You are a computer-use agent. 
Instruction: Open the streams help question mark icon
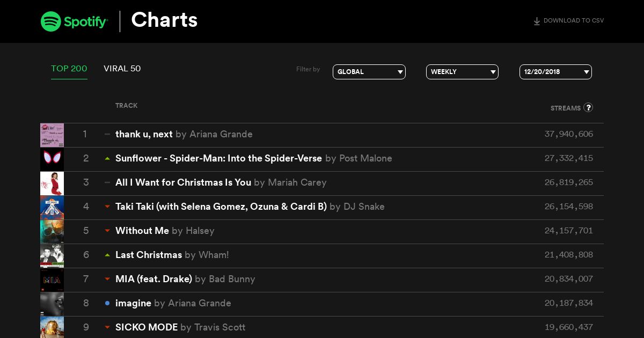point(588,107)
